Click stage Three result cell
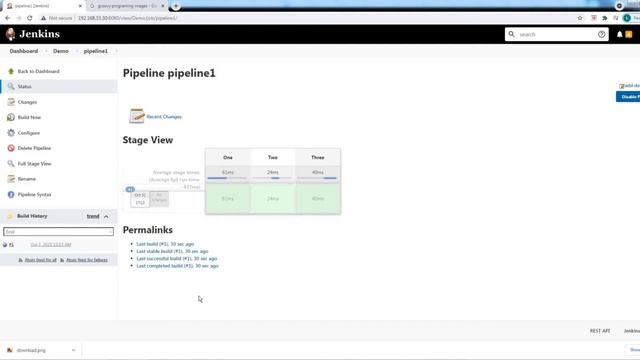The image size is (640, 360). coord(318,199)
